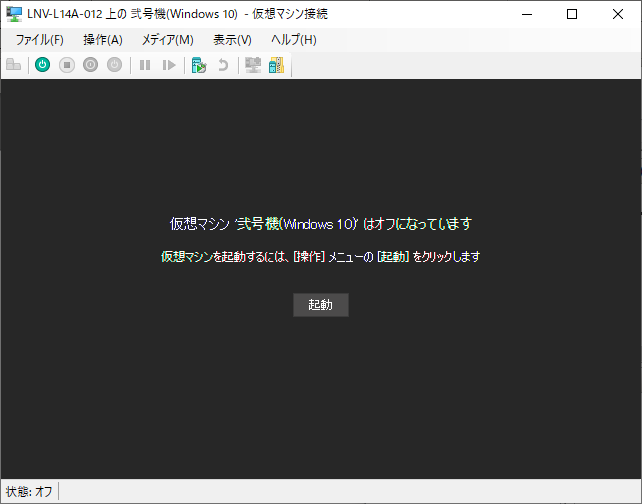Click the Pause toolbar icon
The width and height of the screenshot is (642, 504).
(145, 65)
